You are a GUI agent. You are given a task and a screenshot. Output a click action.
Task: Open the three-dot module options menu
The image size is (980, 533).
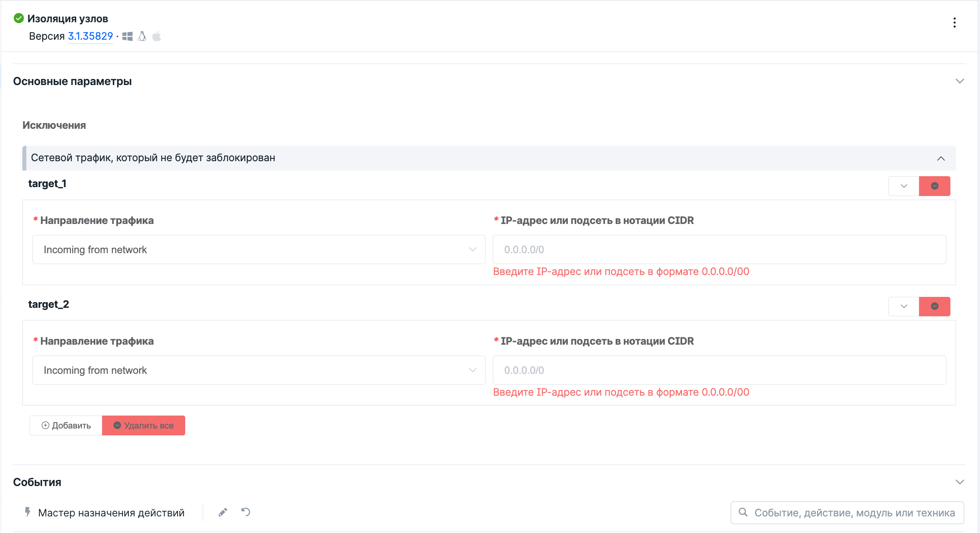(x=954, y=23)
